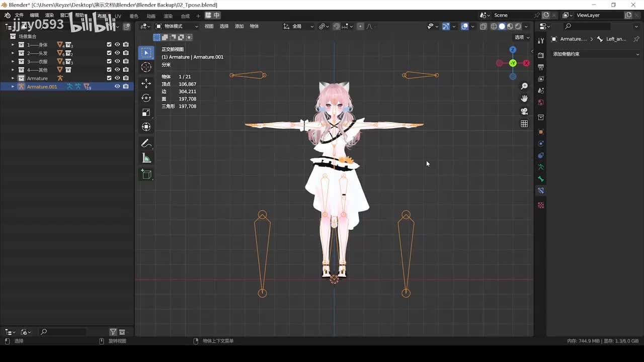
Task: Open the Object Constraints properties tab
Action: click(x=541, y=155)
